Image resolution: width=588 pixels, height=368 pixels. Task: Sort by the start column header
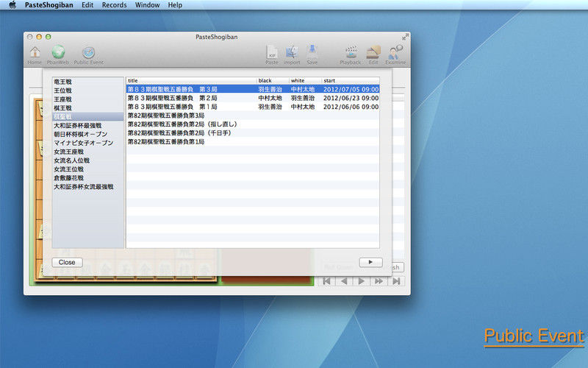(351, 80)
